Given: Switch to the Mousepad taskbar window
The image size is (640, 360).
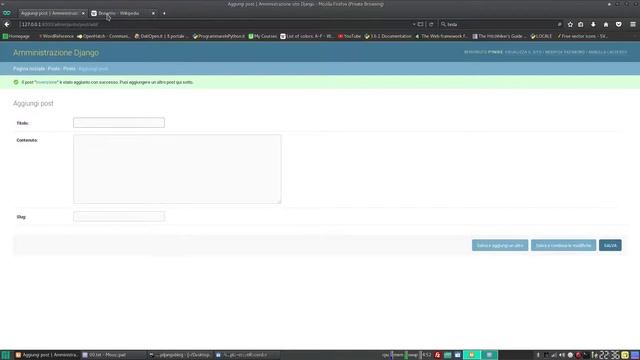Looking at the screenshot, I should 113,355.
